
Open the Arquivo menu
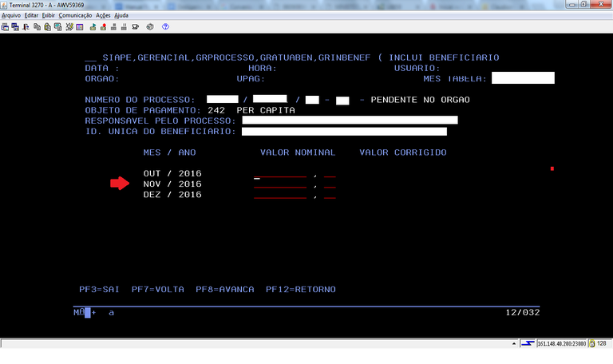tap(11, 15)
